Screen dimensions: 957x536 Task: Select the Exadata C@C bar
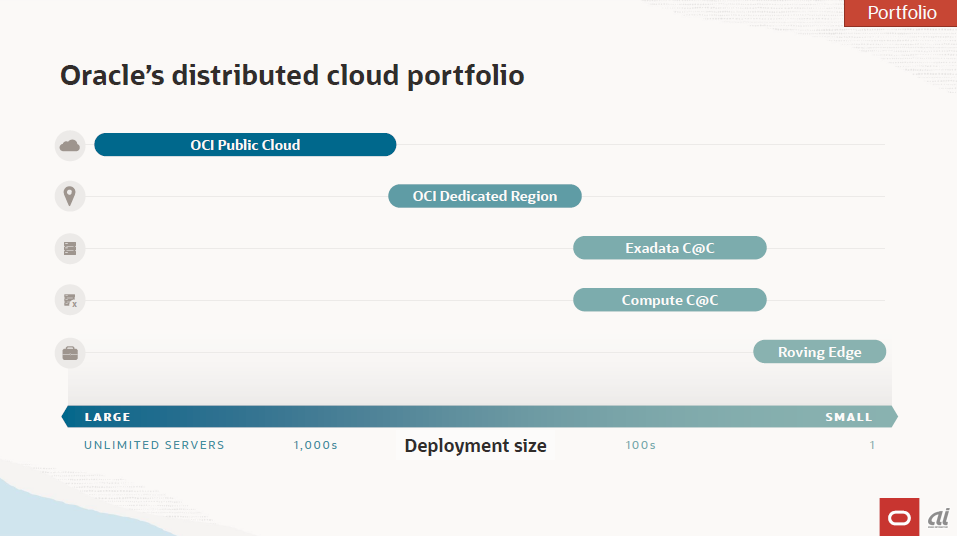click(x=670, y=248)
